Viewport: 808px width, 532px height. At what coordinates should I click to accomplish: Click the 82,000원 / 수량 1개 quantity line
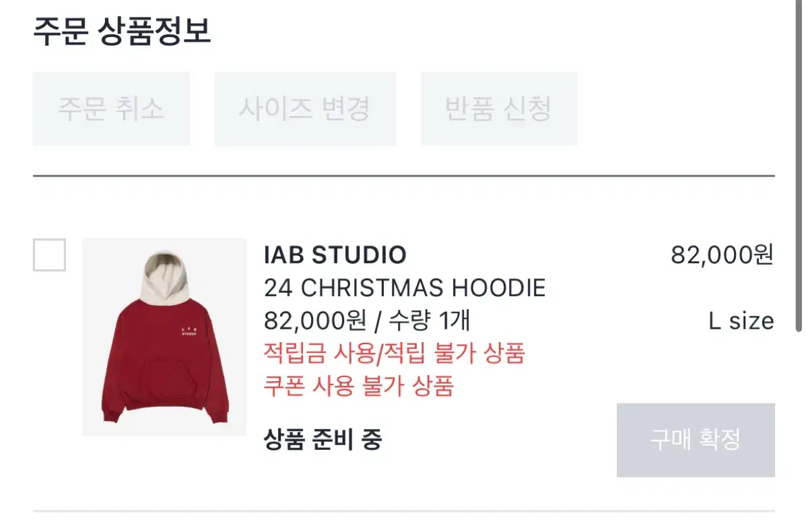click(x=367, y=321)
